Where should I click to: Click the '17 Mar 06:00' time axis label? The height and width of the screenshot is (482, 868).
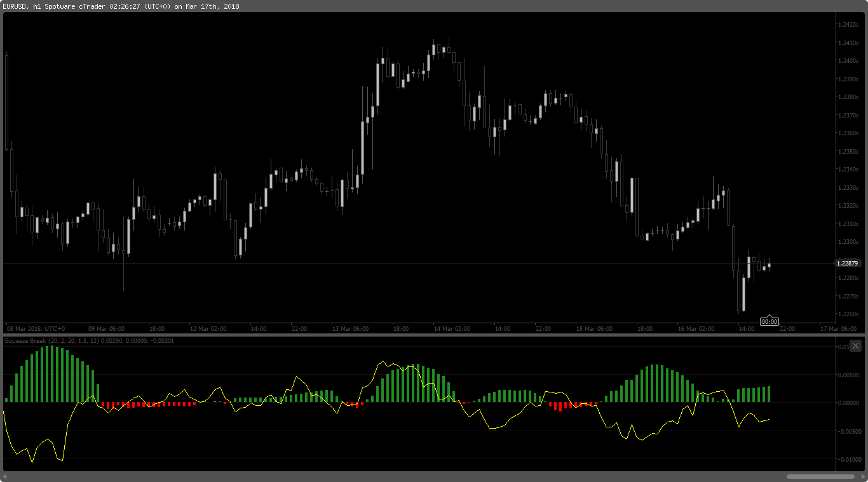(x=838, y=329)
